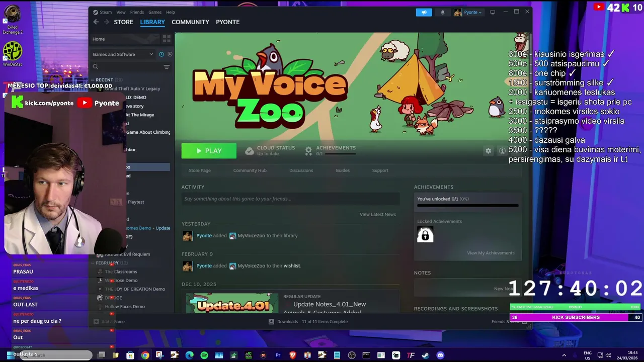The image size is (644, 362).
Task: Open the View menu
Action: (121, 12)
